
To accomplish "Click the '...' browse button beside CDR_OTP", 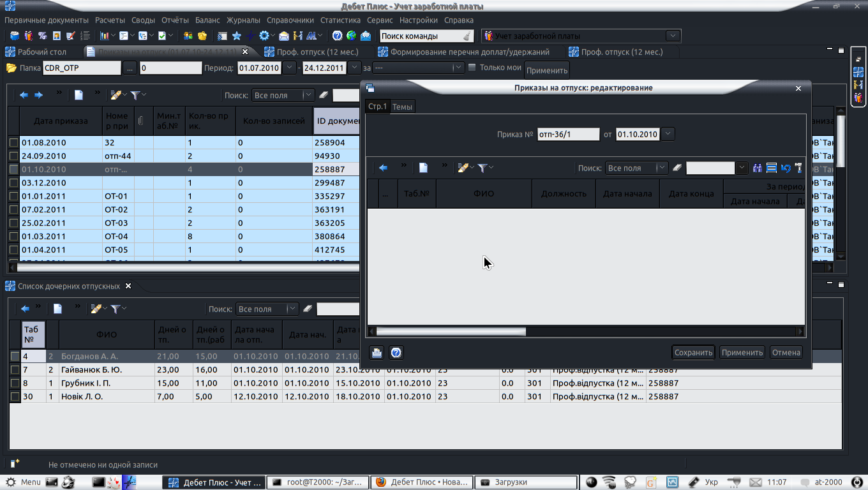I will click(130, 68).
